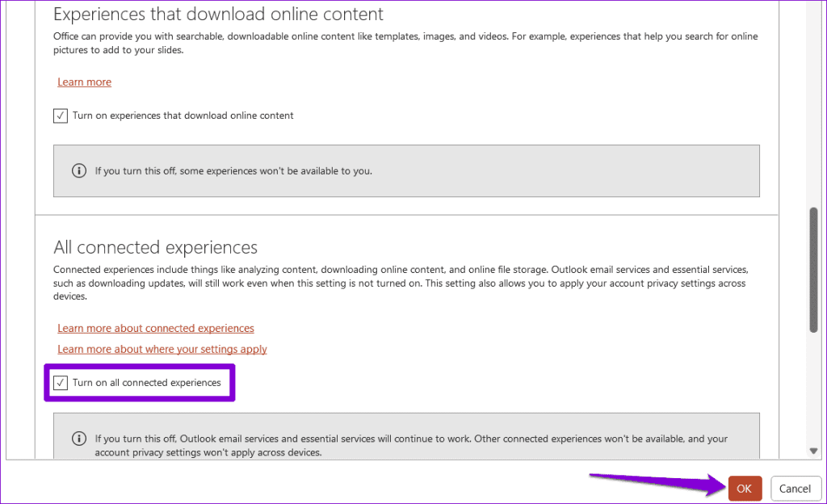Uncheck 'Turn on experiences that download online content' checkbox

61,115
